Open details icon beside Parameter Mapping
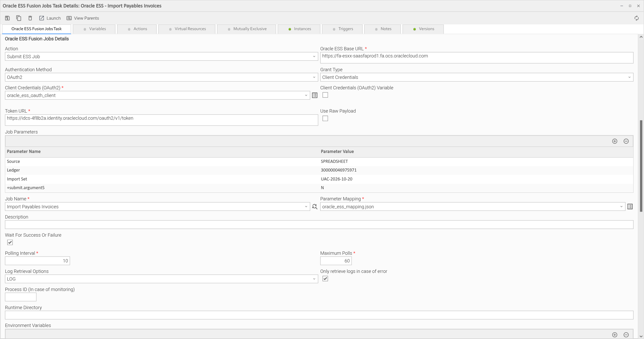644x339 pixels. [630, 207]
